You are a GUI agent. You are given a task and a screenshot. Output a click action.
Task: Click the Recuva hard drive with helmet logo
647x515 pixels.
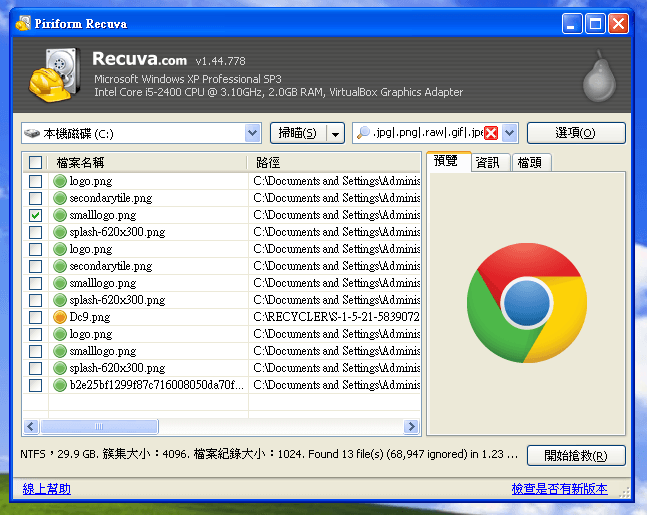click(54, 75)
